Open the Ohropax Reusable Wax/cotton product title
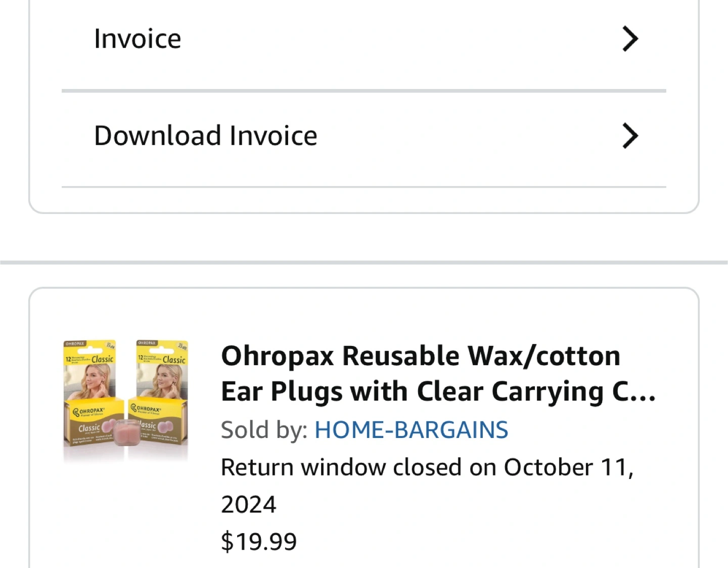This screenshot has width=728, height=568. 421,356
